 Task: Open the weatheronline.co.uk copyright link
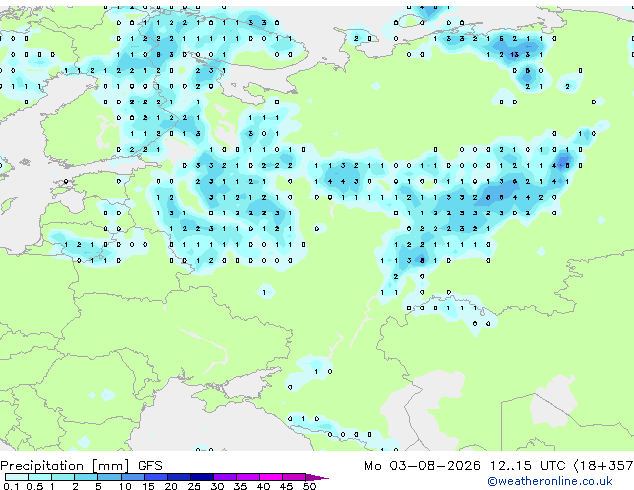tap(550, 481)
